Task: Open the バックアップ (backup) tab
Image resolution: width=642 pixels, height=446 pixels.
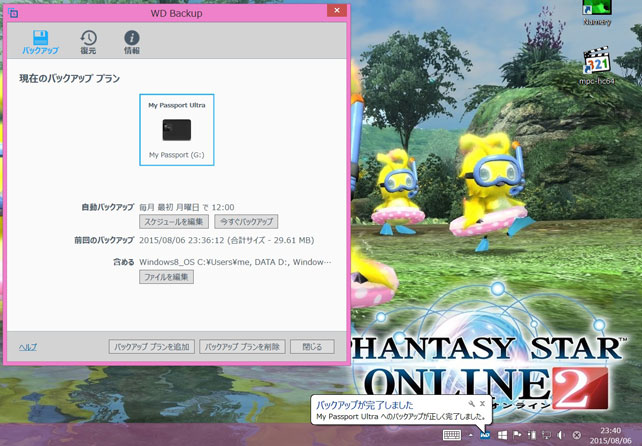Action: (x=40, y=43)
